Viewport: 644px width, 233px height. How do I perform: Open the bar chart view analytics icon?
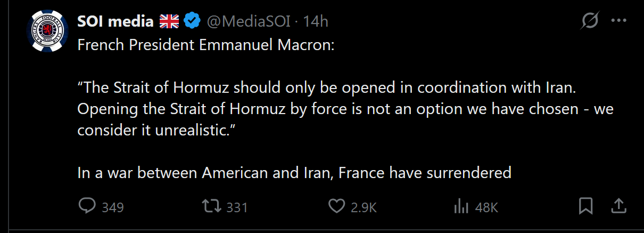click(460, 206)
